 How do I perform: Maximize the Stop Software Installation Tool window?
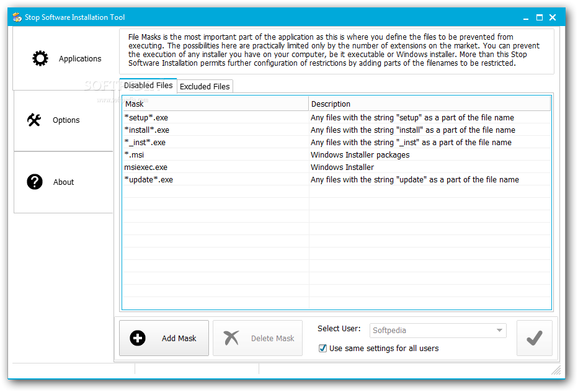(x=540, y=17)
